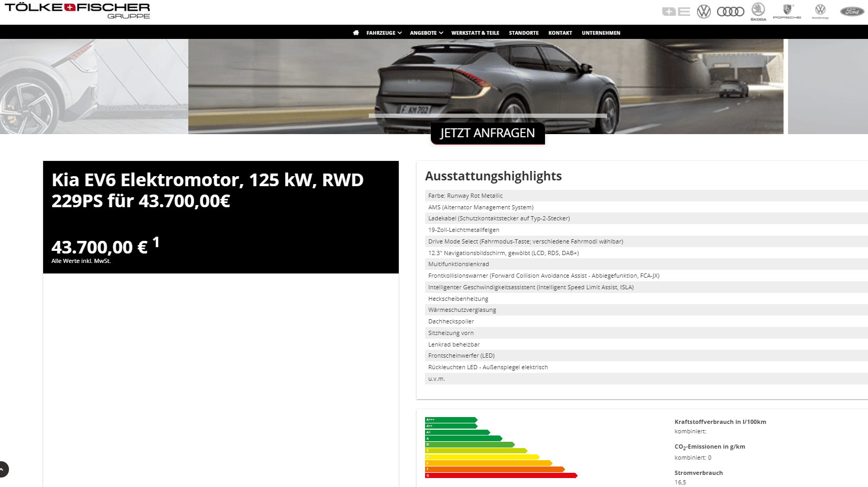Click the Stromverbrauch value 16,5
The width and height of the screenshot is (868, 487).
(x=680, y=482)
